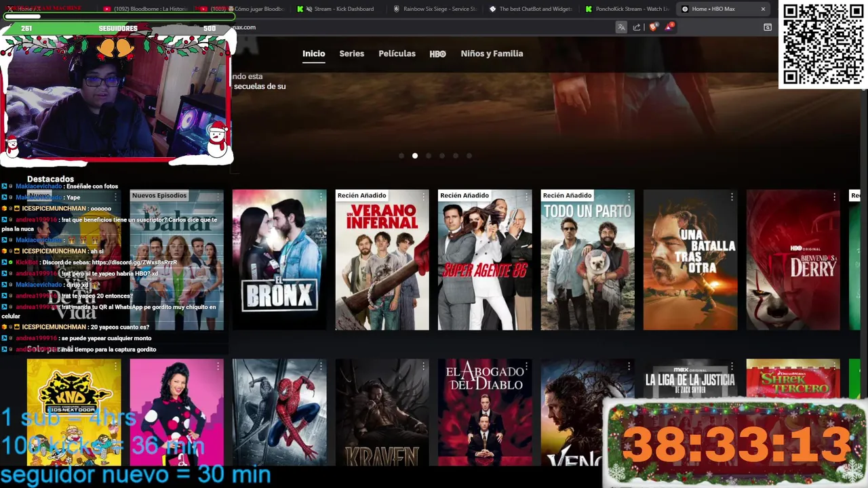Open KND Kids Next Door poster
This screenshot has height=488, width=868.
(74, 412)
